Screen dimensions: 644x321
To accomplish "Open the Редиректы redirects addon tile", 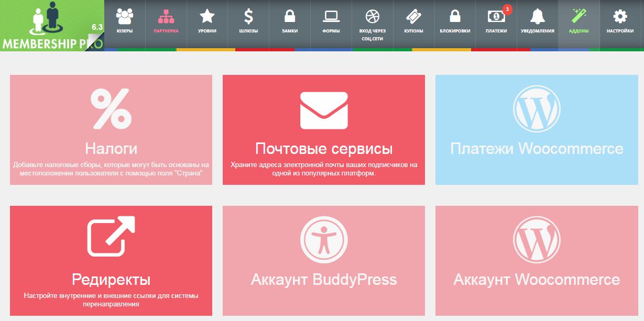I will click(111, 261).
